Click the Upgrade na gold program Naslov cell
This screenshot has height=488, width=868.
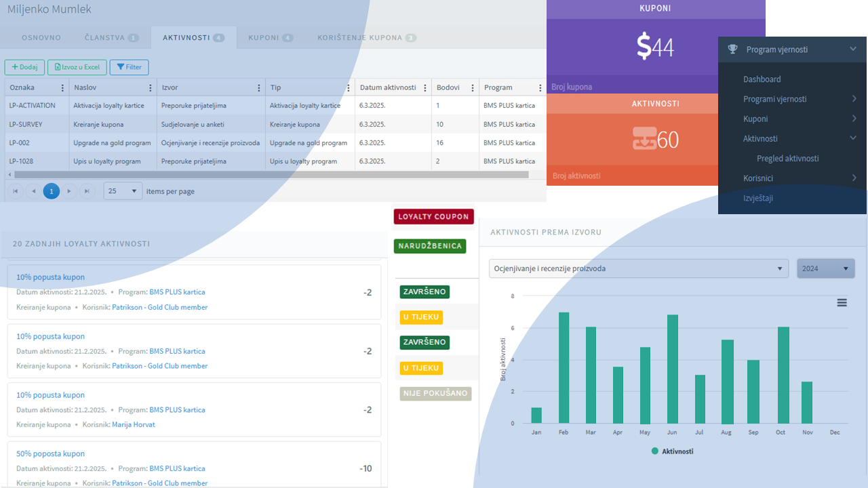click(x=113, y=143)
